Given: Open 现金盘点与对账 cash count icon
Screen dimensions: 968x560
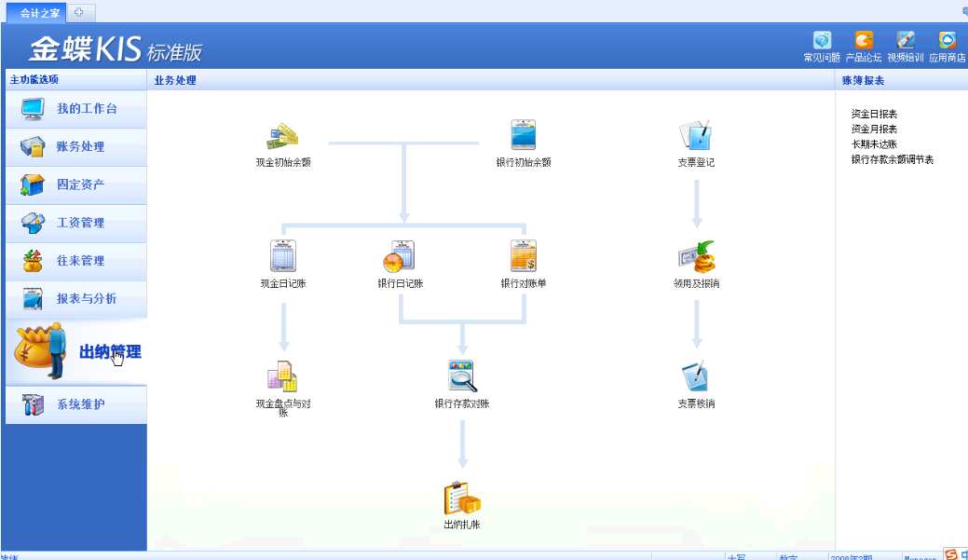Looking at the screenshot, I should pyautogui.click(x=282, y=376).
